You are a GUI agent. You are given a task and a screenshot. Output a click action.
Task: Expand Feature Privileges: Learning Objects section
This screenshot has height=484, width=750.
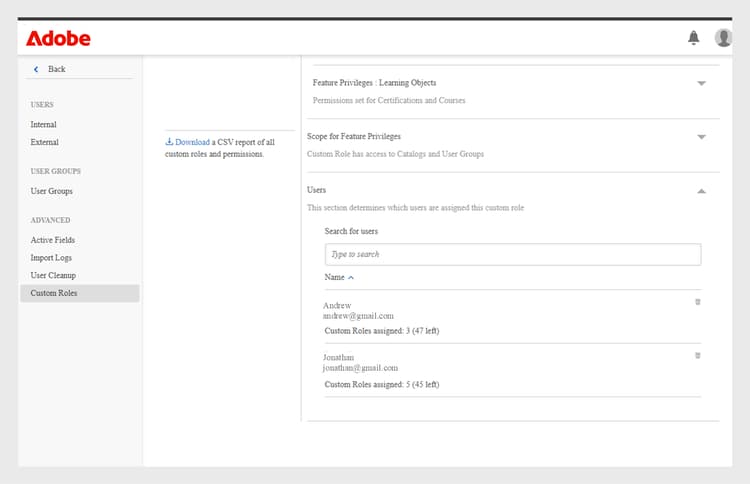point(701,84)
